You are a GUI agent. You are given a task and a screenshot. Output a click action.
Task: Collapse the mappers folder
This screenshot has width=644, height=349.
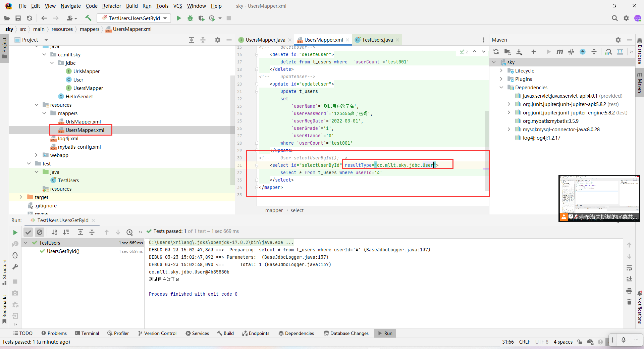(x=44, y=113)
